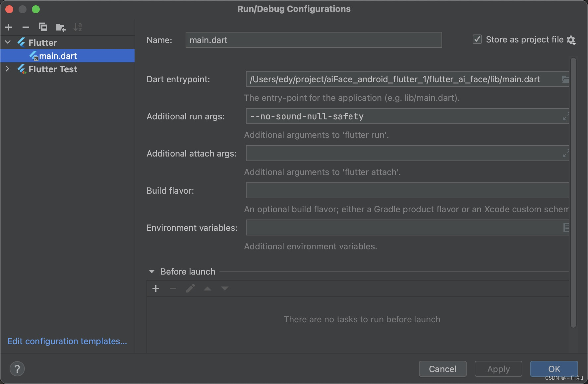Click the Cancel button
This screenshot has height=384, width=588.
tap(442, 369)
